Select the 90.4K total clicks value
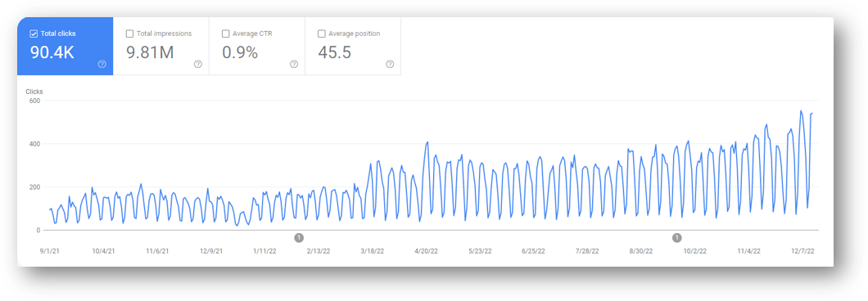Screen dimensions: 868x301 (52, 53)
